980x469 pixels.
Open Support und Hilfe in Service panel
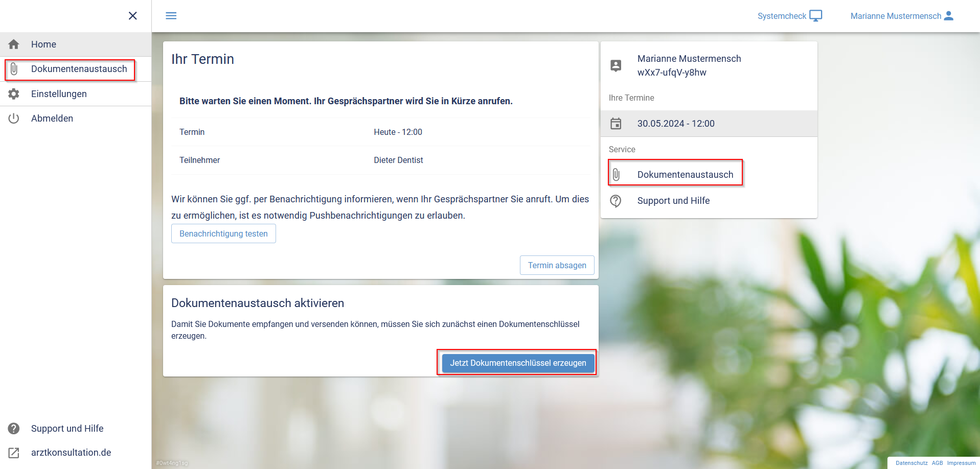(x=673, y=201)
